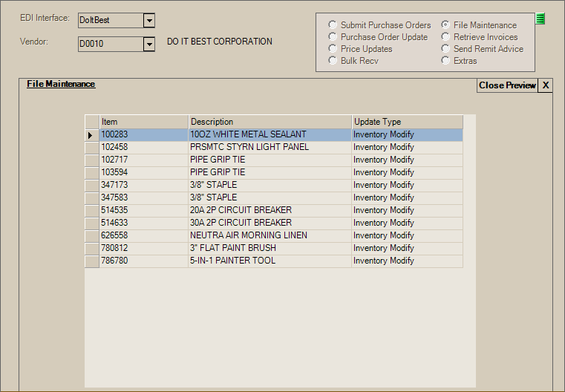Click description 5-IN-1 PAINTER TOOL
The height and width of the screenshot is (392, 565).
(270, 261)
